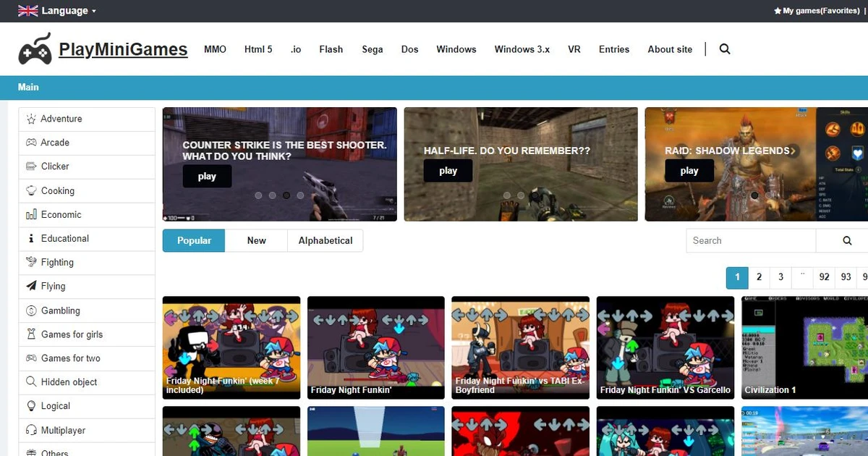Click the gamepad logo next to PlayMiniGames
This screenshot has height=456, width=868.
34,48
